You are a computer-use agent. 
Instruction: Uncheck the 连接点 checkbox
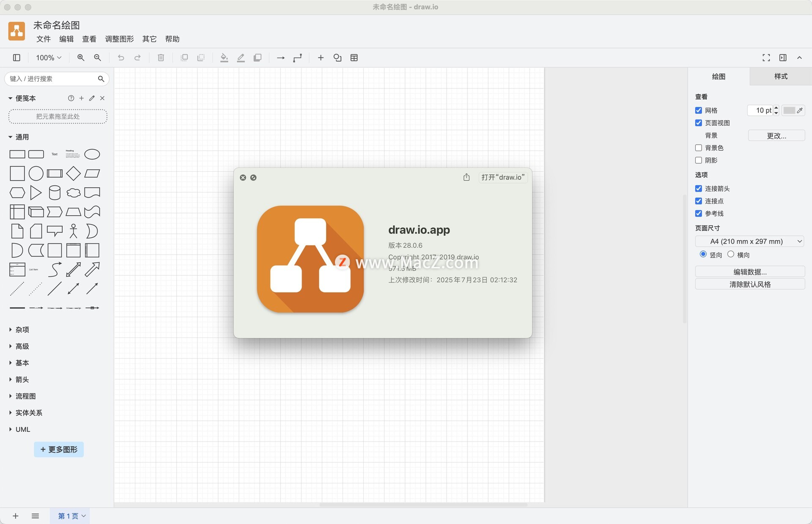(699, 201)
